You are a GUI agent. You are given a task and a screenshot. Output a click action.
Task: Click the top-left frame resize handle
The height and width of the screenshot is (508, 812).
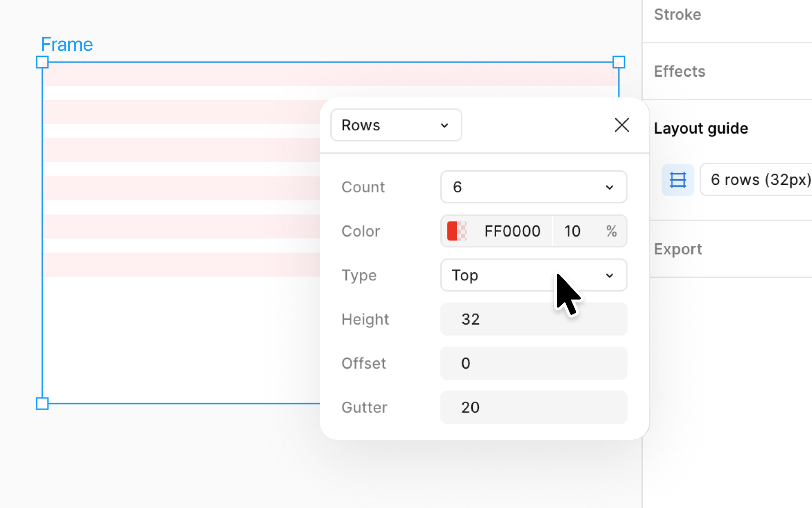click(42, 61)
